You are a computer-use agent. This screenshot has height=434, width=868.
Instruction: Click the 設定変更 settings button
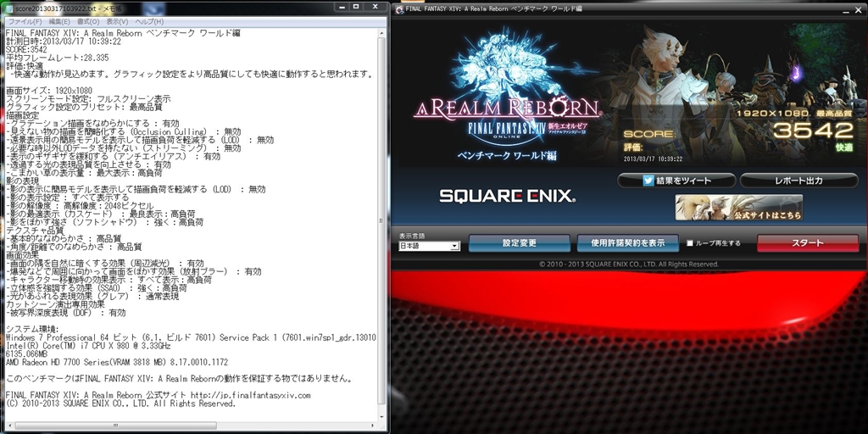520,243
